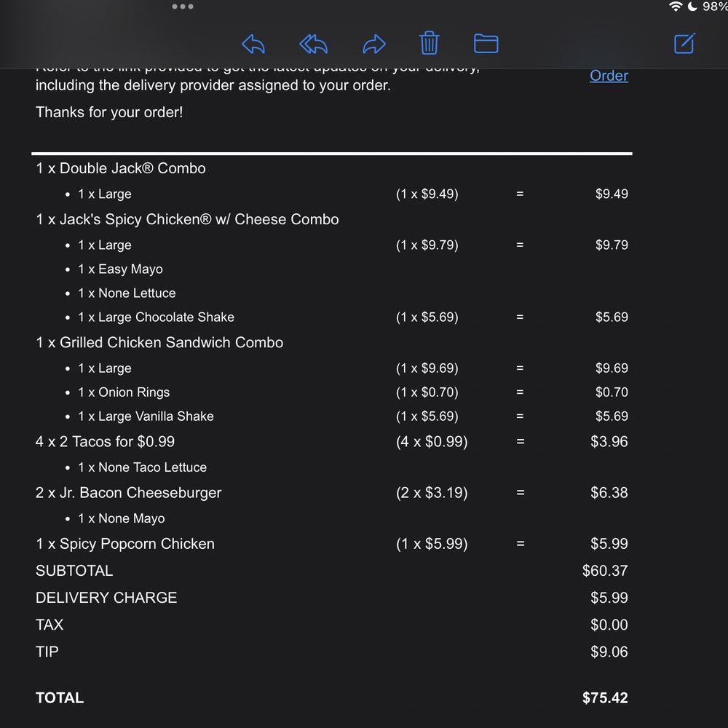This screenshot has width=728, height=728.
Task: Tap '1 x None Taco Lettuce' modifier
Action: click(x=142, y=467)
